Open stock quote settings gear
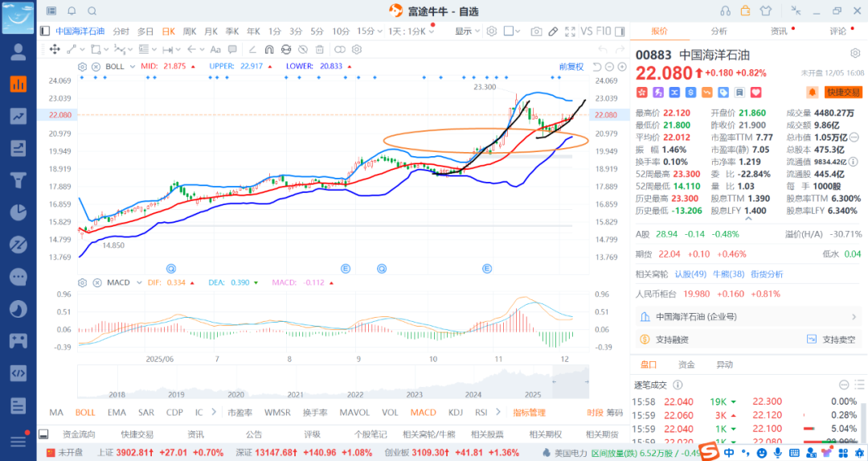The width and height of the screenshot is (868, 461). click(x=855, y=54)
